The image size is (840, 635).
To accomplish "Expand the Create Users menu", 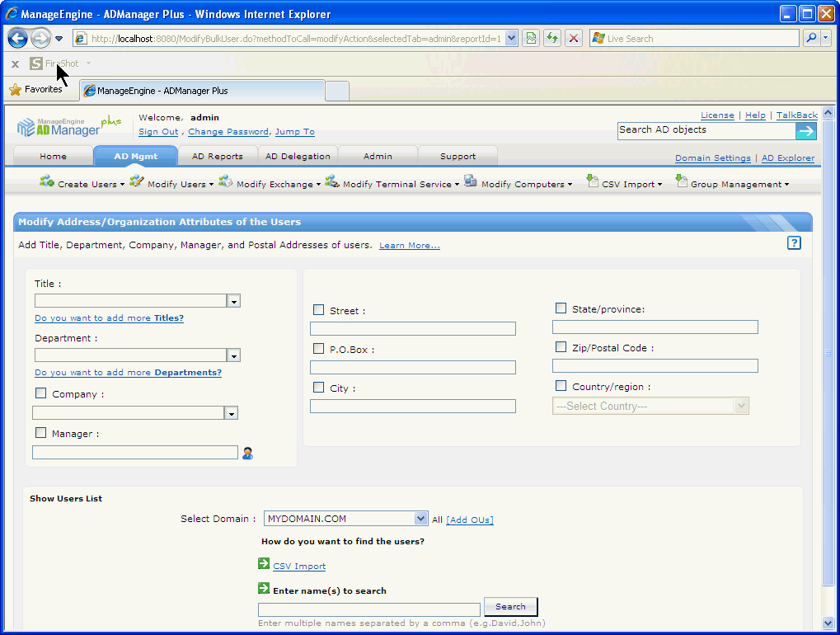I will point(122,185).
